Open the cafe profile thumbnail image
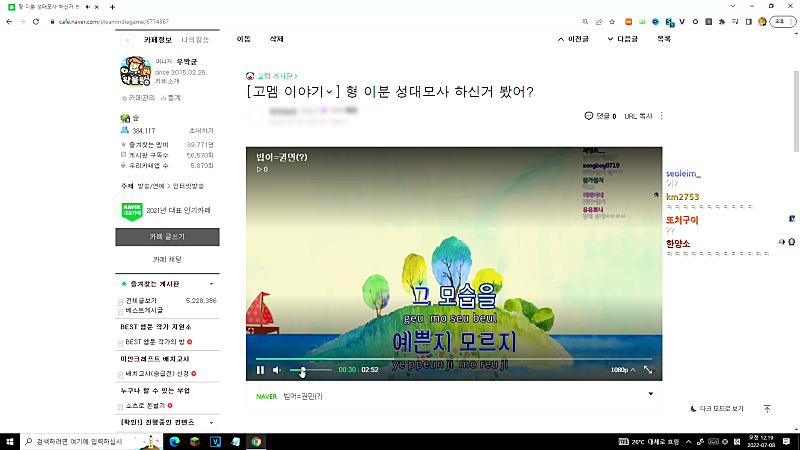This screenshot has height=450, width=800. click(135, 71)
